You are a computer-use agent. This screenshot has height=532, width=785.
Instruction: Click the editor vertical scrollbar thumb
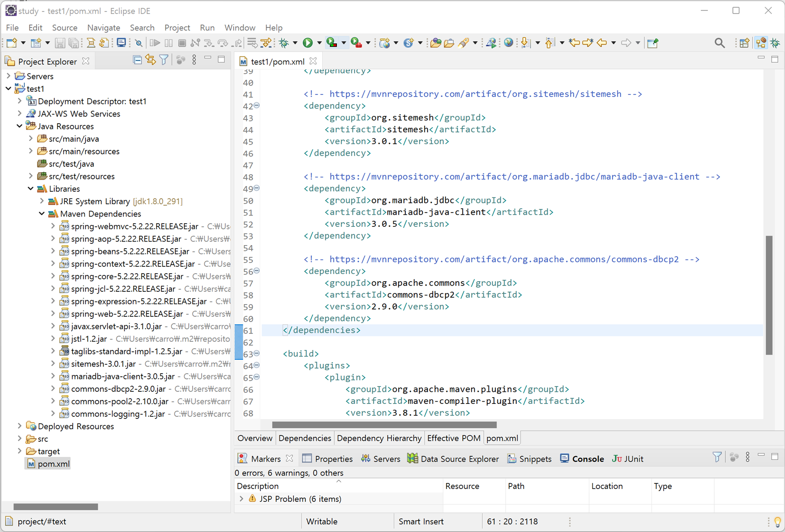pyautogui.click(x=769, y=295)
